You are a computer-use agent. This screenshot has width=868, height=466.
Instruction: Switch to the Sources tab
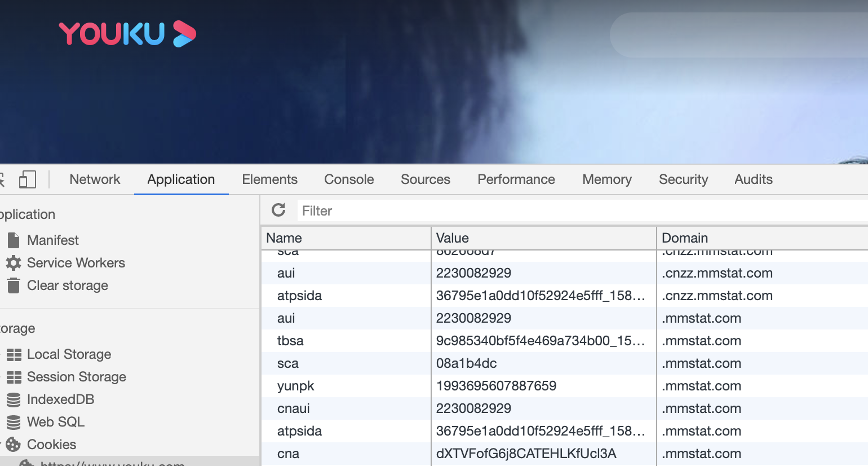tap(426, 179)
